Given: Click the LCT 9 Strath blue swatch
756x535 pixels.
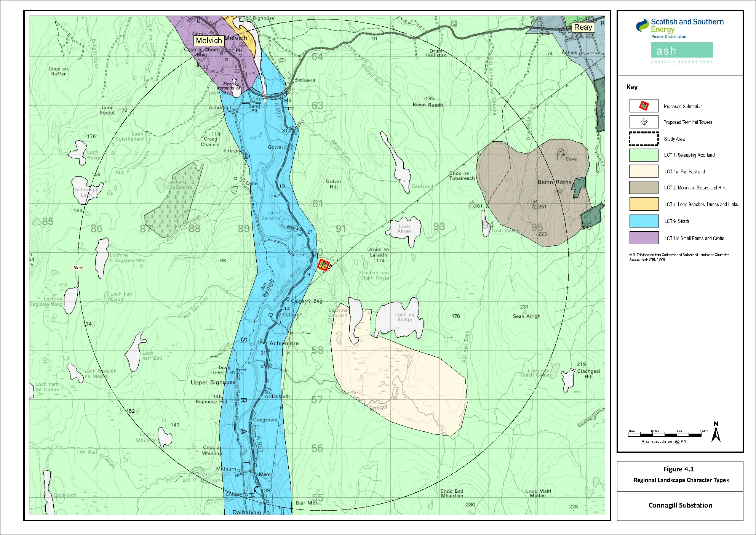Looking at the screenshot, I should [644, 221].
